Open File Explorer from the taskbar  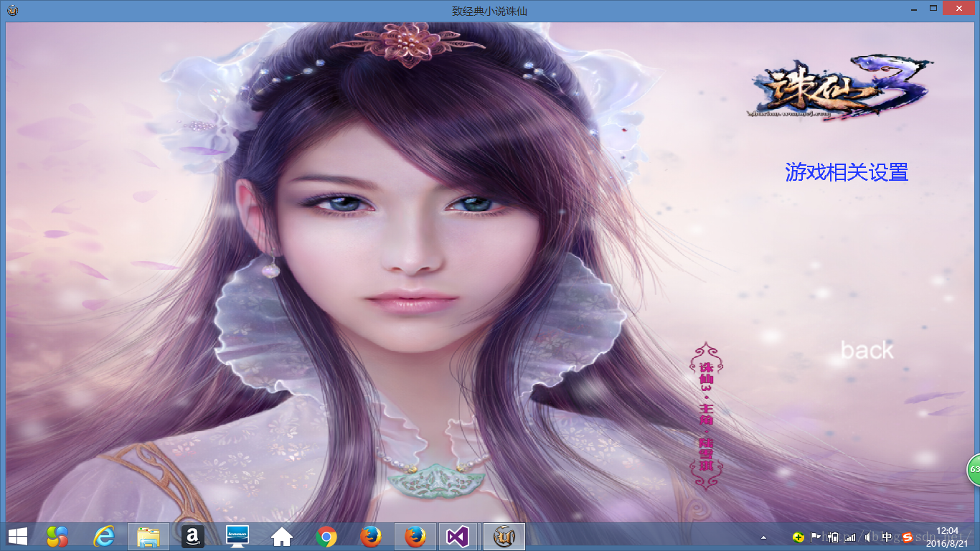149,536
